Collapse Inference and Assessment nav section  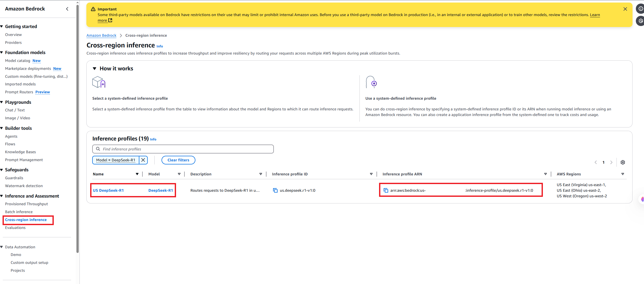coord(2,196)
